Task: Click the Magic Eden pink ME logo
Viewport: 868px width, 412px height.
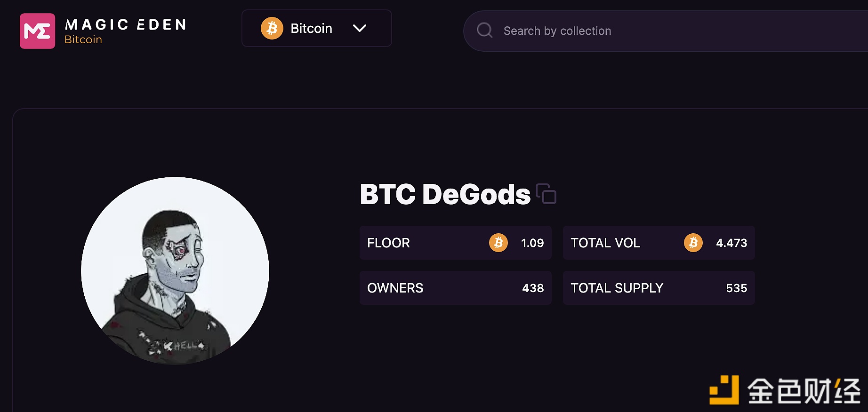Action: click(38, 31)
